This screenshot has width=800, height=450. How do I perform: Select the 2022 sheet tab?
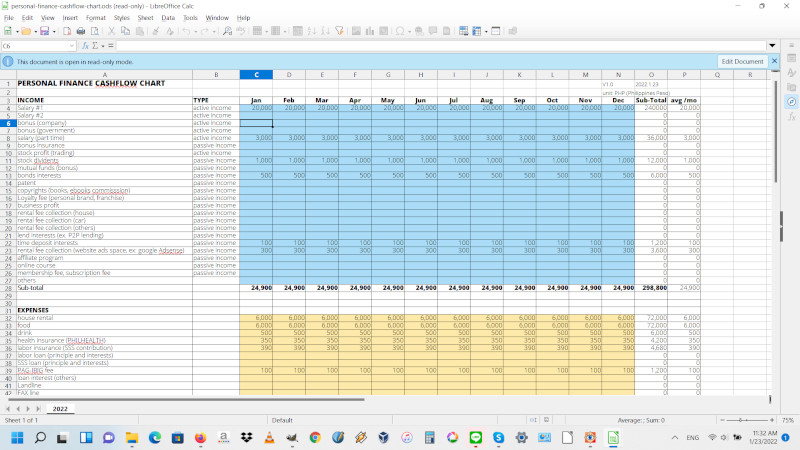tap(59, 409)
